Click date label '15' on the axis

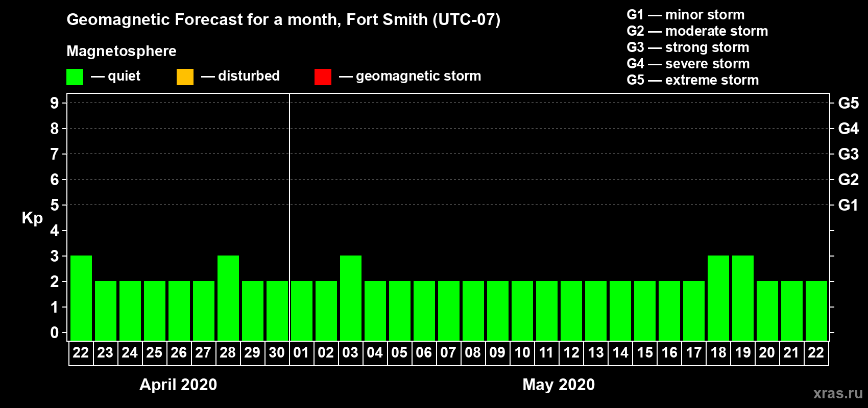[x=645, y=352]
